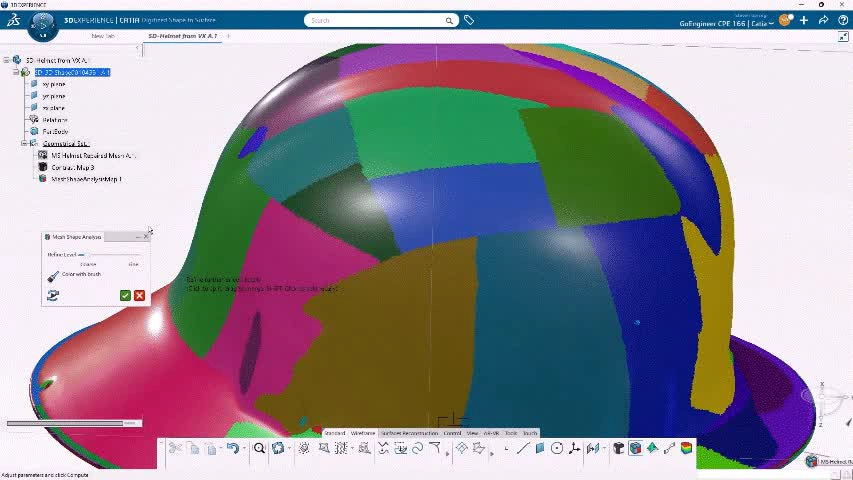
Task: Switch to the AR-VR toolbar tab
Action: (x=491, y=433)
